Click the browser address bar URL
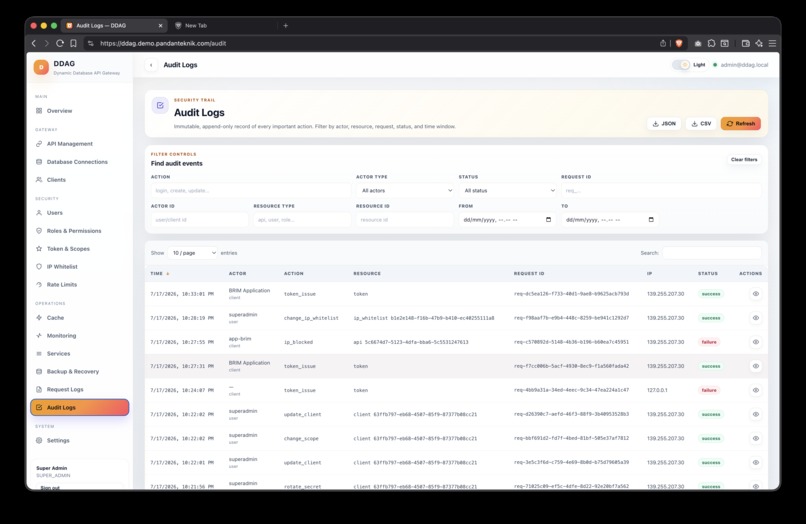Screen dimensions: 806x524 coord(163,44)
